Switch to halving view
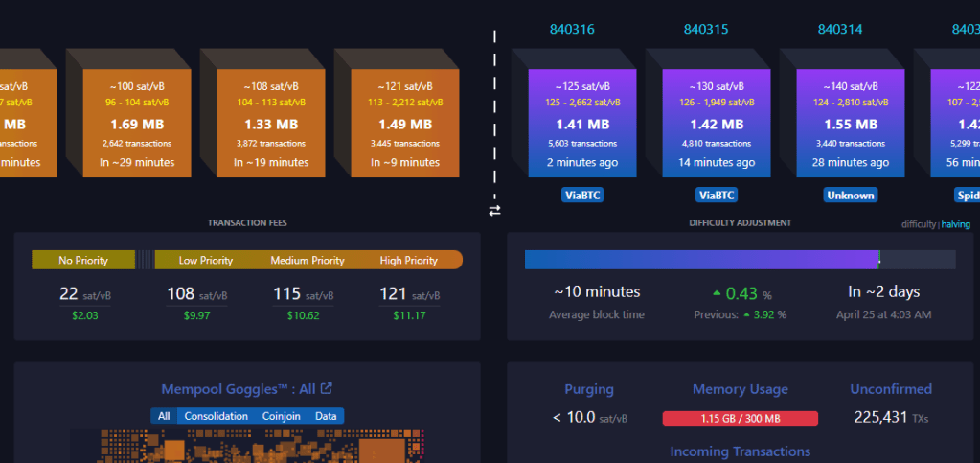This screenshot has width=980, height=463. click(x=955, y=224)
